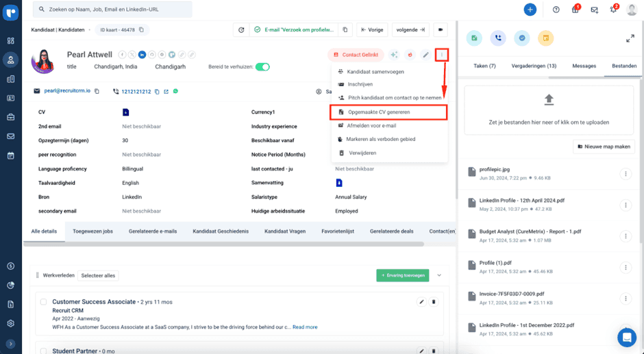
Task: Switch to the Vergaderingen tab
Action: tap(534, 66)
